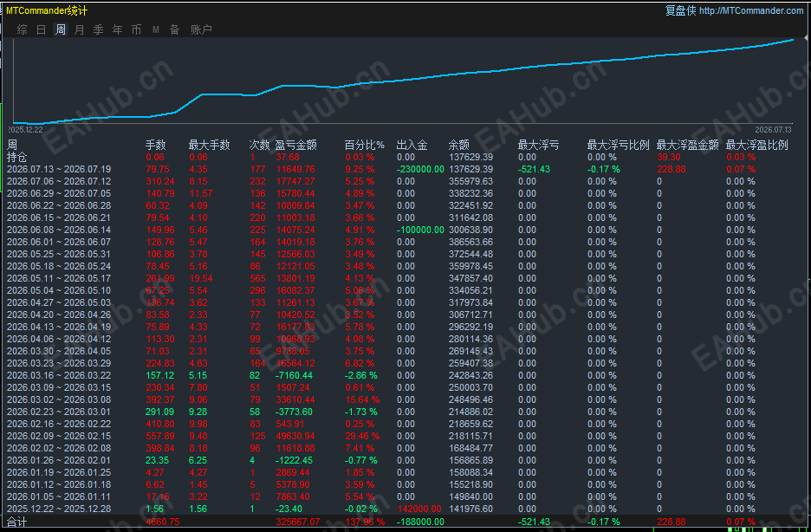
Task: Open the 年 yearly tab
Action: click(x=118, y=30)
